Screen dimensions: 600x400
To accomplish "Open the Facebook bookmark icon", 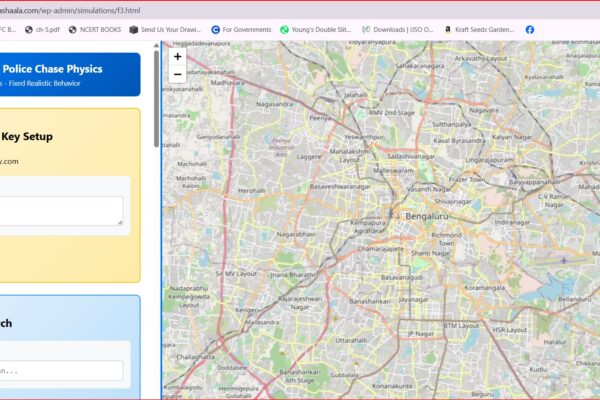I will pos(530,30).
